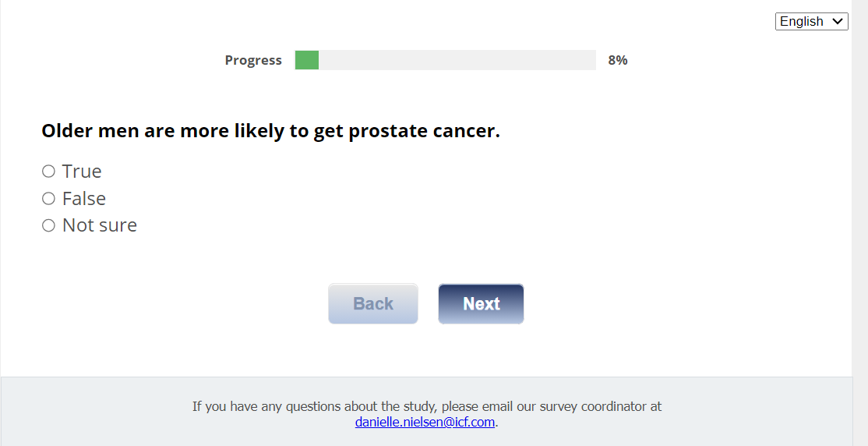Click the 8% progress percentage text
The width and height of the screenshot is (868, 446).
[x=618, y=60]
